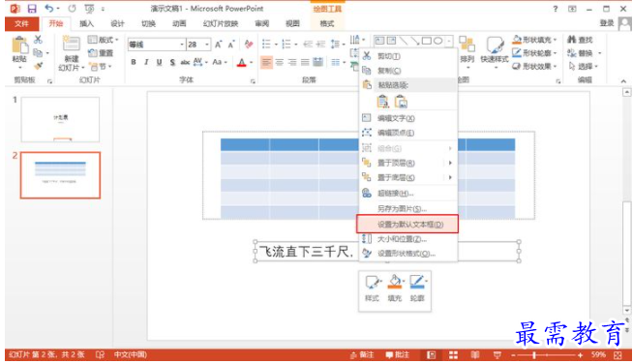
Task: Click the Paste clipboard icon in ribbon
Action: (19, 45)
